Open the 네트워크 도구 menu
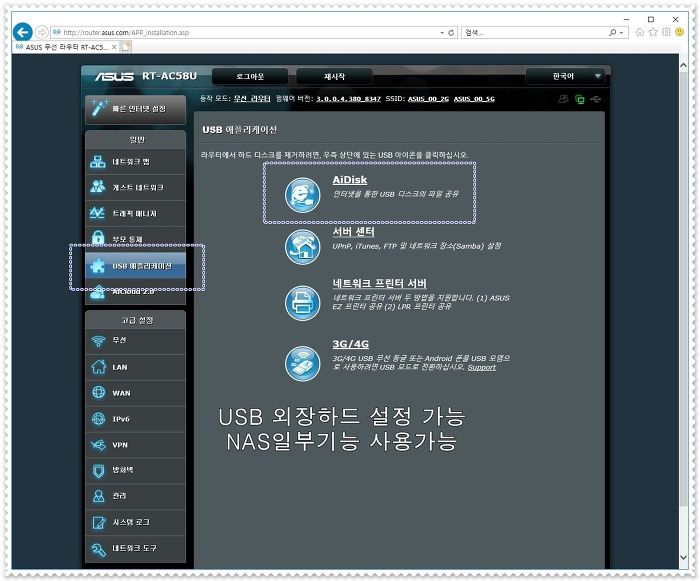700x581 pixels. (135, 548)
